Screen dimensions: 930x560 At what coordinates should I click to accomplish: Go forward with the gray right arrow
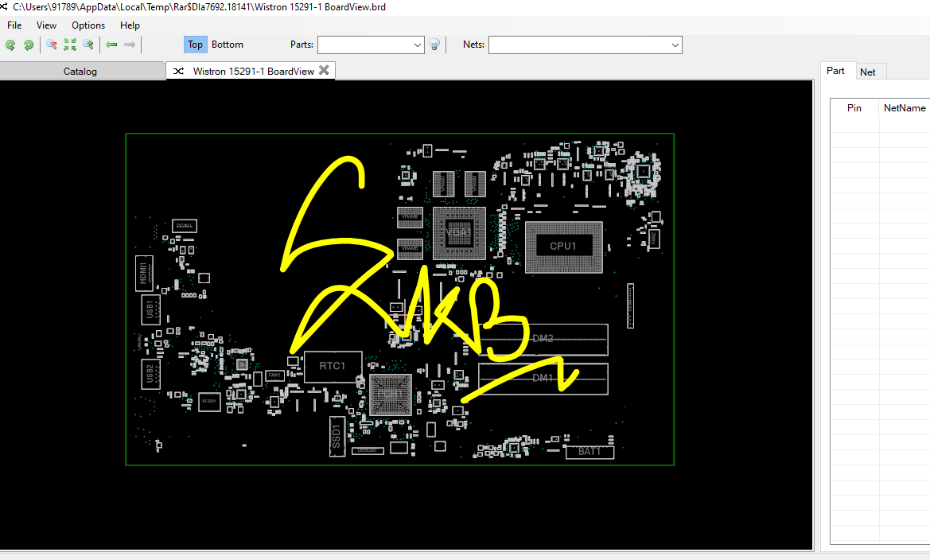click(130, 45)
